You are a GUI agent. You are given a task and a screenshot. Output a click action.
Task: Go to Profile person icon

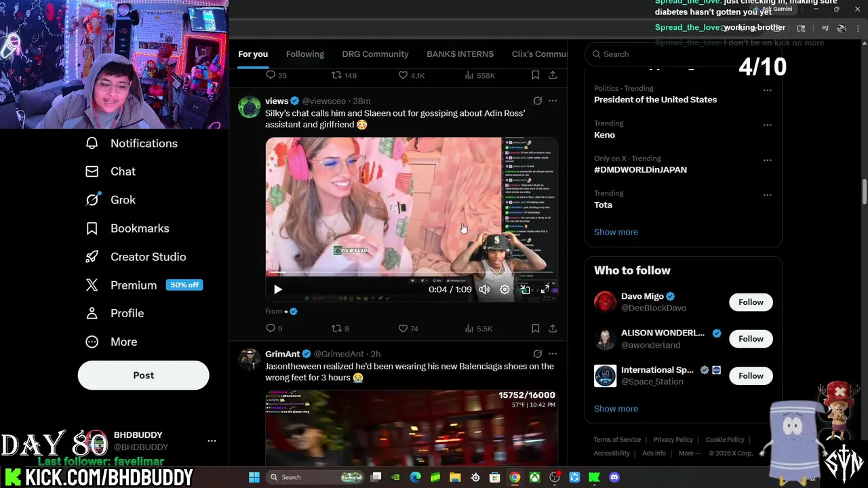(x=92, y=313)
